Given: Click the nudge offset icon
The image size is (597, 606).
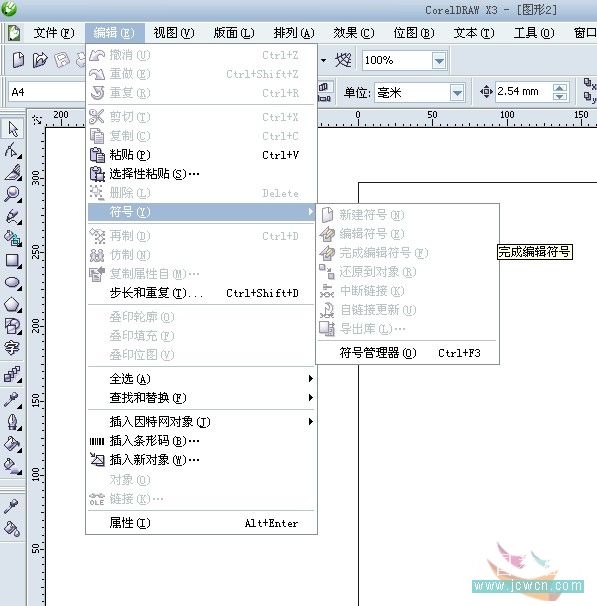Looking at the screenshot, I should 486,92.
